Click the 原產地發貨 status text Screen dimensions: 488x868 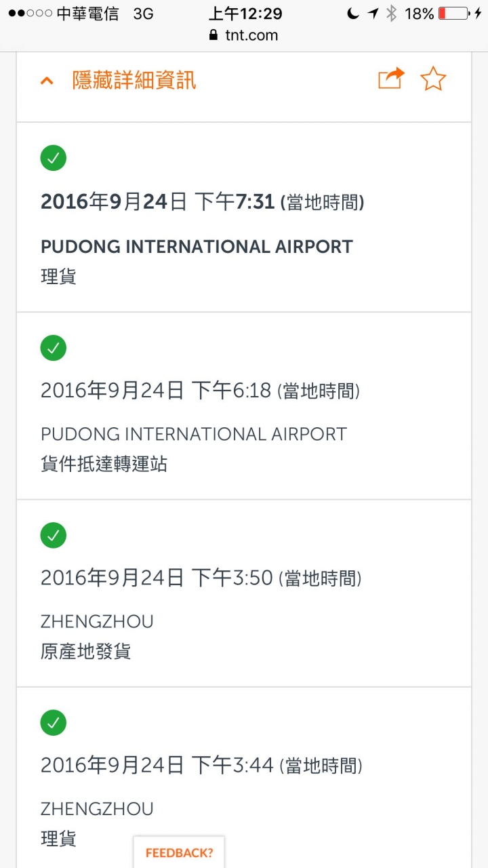click(86, 652)
